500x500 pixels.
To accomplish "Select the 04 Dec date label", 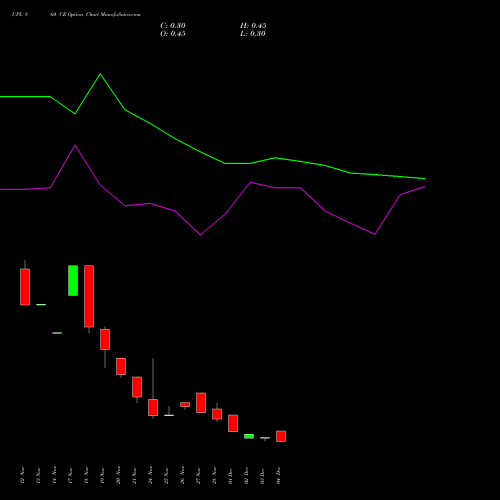I will 279,475.
